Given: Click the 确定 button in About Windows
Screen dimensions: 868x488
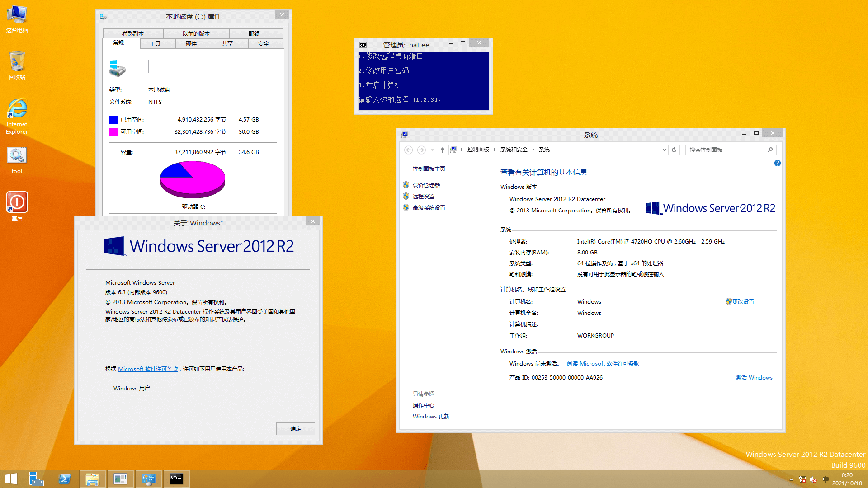Looking at the screenshot, I should coord(295,428).
